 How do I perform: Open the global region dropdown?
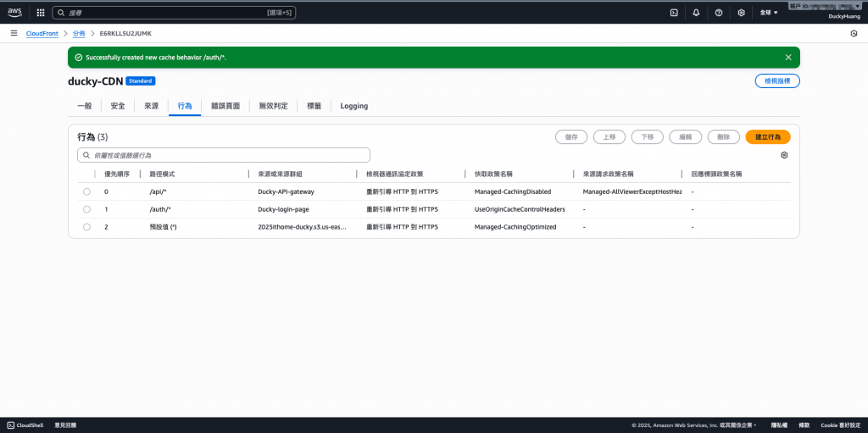point(769,12)
